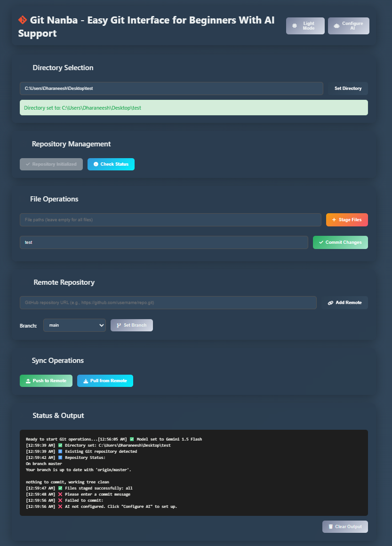Toggle Light Mode for the interface
This screenshot has height=546, width=392.
click(x=305, y=25)
